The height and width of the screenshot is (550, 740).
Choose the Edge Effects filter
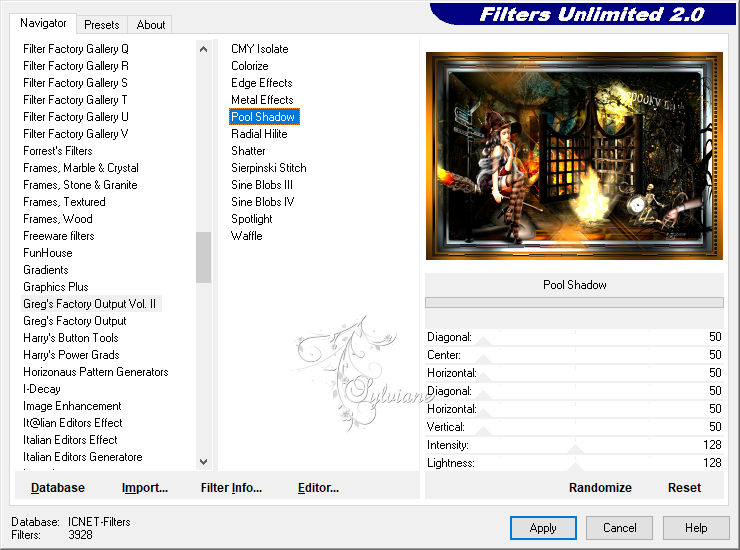point(261,83)
